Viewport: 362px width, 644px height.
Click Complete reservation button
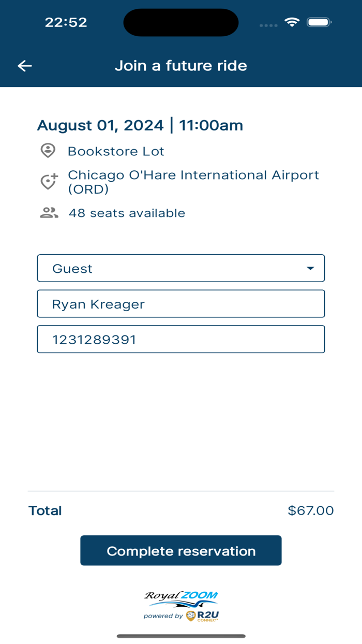(181, 551)
